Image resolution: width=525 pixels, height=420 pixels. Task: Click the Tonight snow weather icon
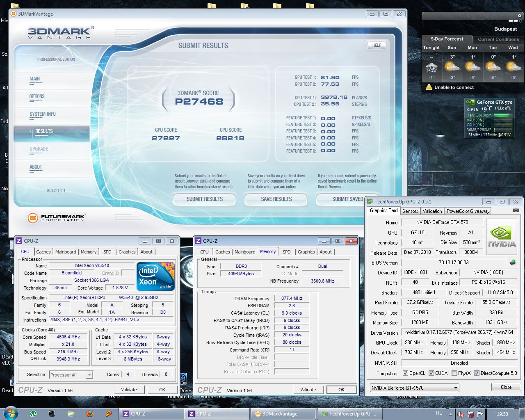pos(431,67)
